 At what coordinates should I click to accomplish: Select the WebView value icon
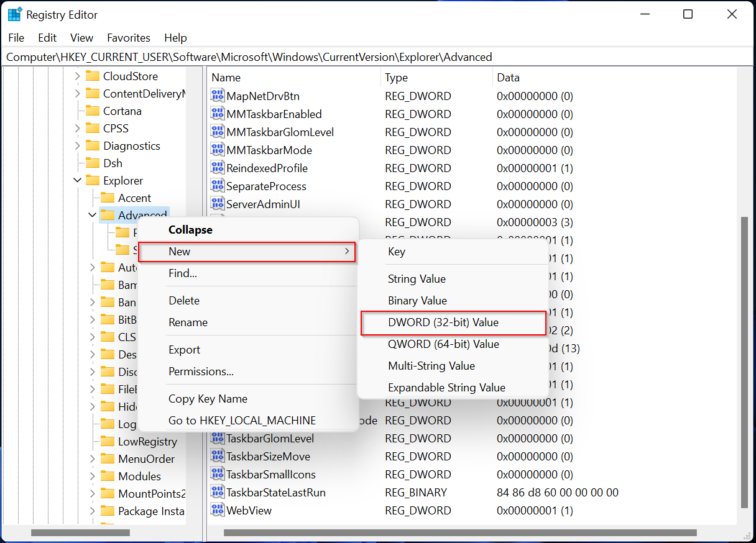click(x=217, y=510)
